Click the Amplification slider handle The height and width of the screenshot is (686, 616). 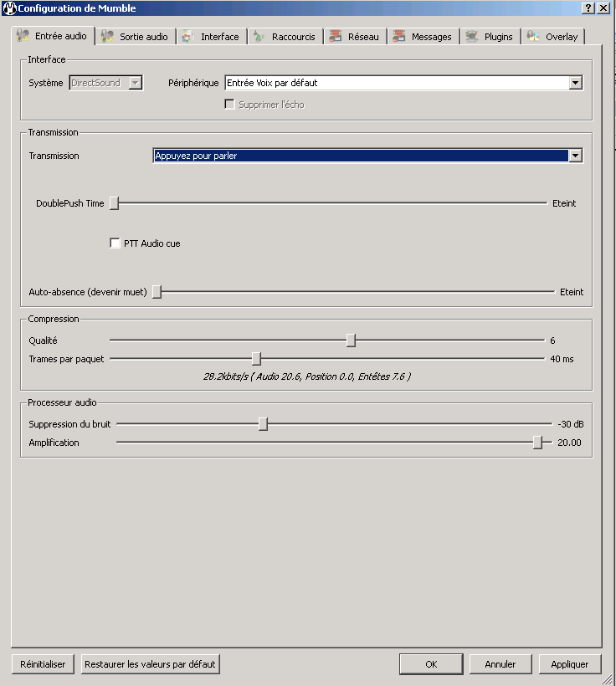(537, 443)
